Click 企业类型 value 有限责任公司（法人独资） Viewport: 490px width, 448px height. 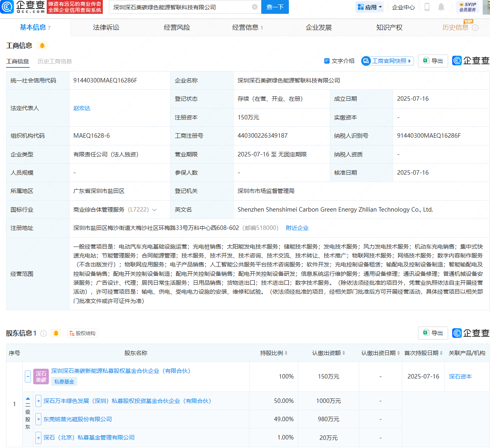[106, 154]
